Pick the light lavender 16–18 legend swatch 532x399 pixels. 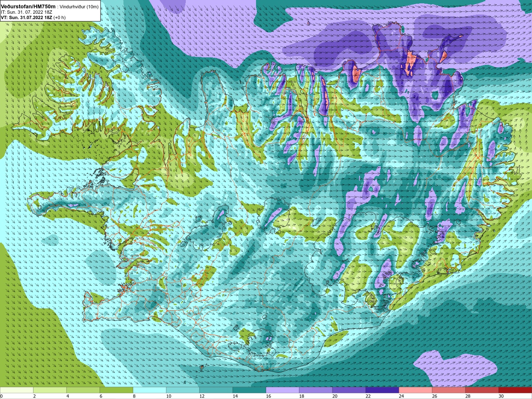283,390
